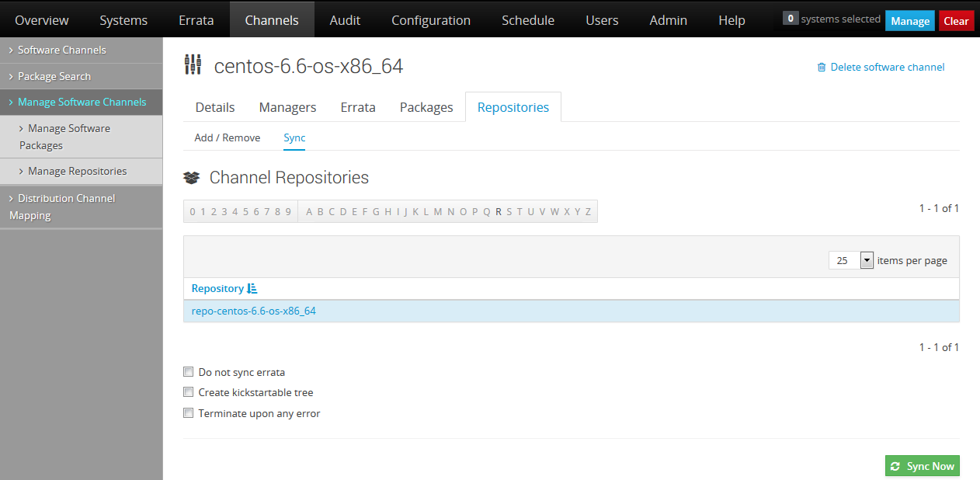980x480 pixels.
Task: Check Create kickstartable tree option
Action: (x=188, y=392)
